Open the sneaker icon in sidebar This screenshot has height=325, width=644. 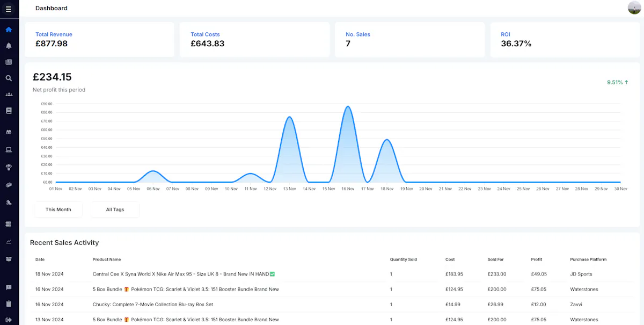pos(9,203)
